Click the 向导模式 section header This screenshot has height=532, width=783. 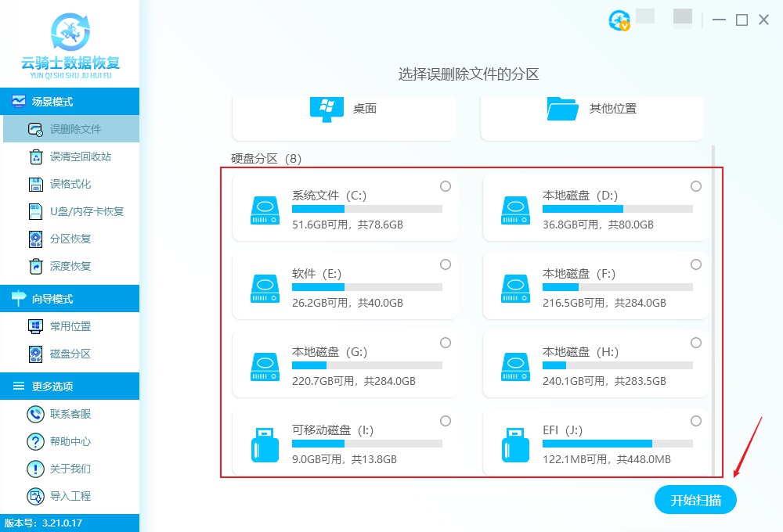click(70, 298)
